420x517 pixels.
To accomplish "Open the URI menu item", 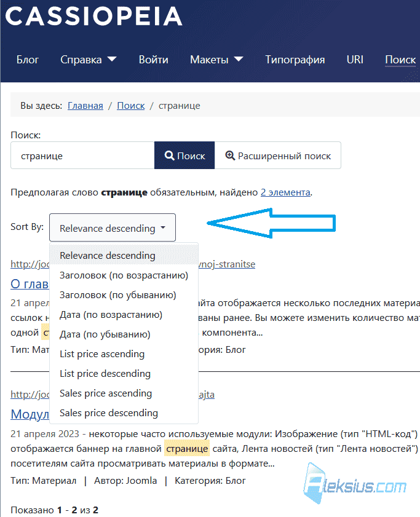I will click(355, 60).
